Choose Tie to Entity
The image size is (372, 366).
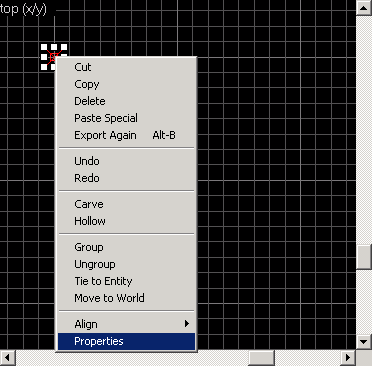126,281
